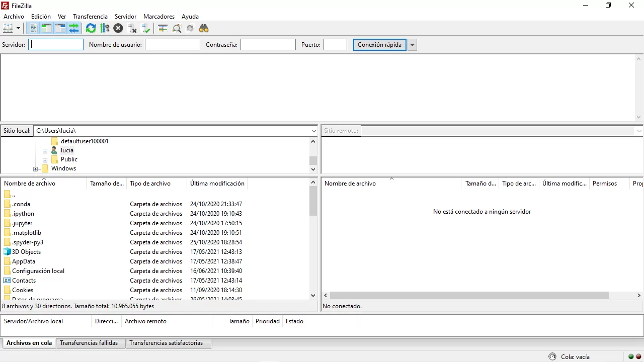Viewport: 644px width, 362px height.
Task: Select the Windows folder in tree
Action: pos(63,168)
